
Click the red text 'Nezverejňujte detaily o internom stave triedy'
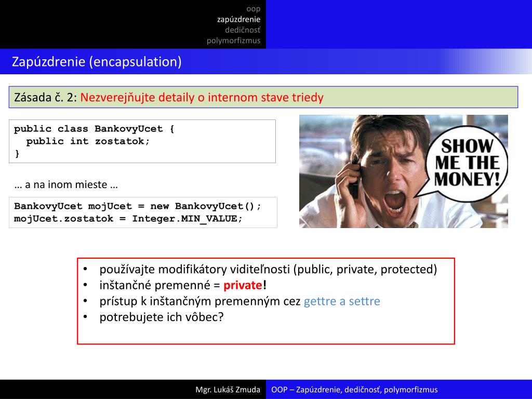click(x=202, y=97)
